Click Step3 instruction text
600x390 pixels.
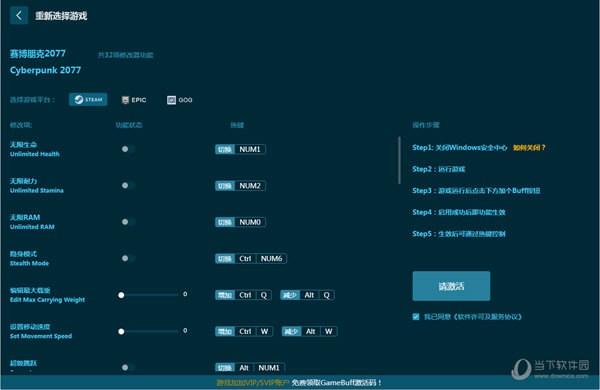coord(476,191)
